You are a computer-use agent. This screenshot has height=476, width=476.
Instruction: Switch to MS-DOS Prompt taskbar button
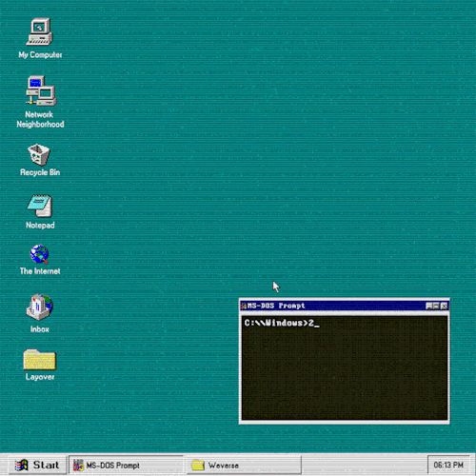(126, 466)
